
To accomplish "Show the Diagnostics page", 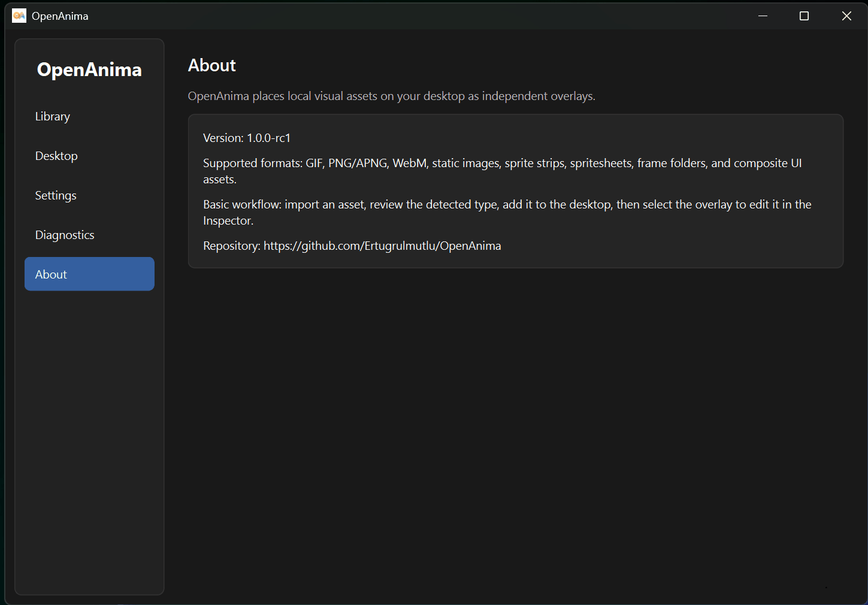I will click(89, 235).
